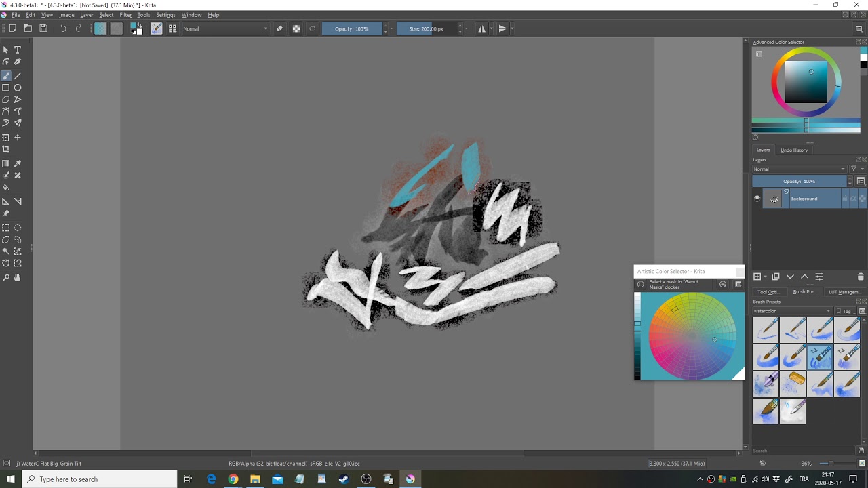This screenshot has height=488, width=868.
Task: Toggle Preserve Alpha on the toolbar
Action: 296,28
